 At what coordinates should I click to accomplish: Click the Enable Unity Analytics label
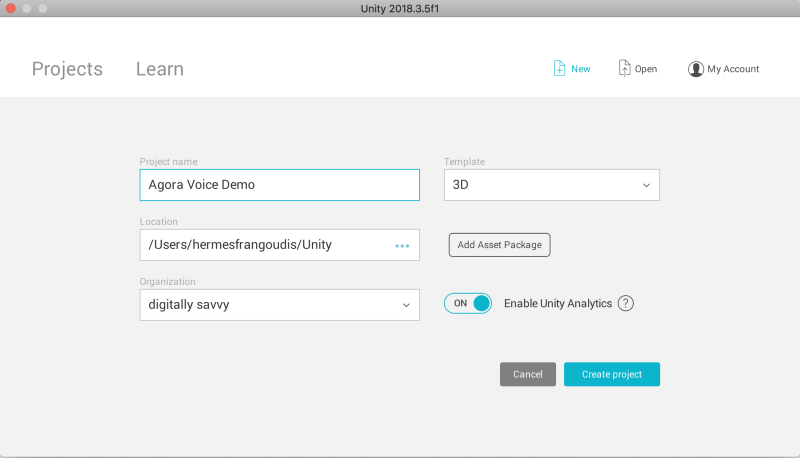558,303
